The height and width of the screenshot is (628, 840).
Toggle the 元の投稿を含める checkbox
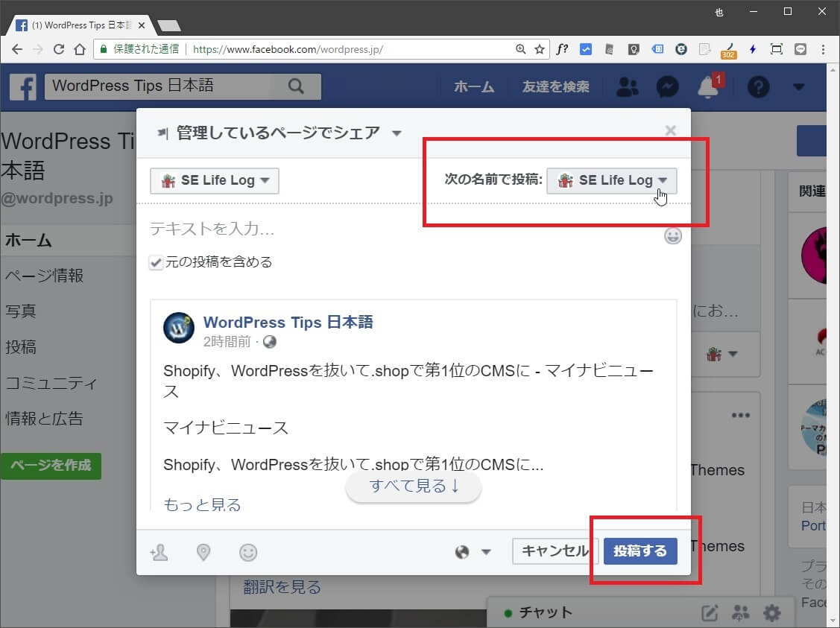[156, 262]
